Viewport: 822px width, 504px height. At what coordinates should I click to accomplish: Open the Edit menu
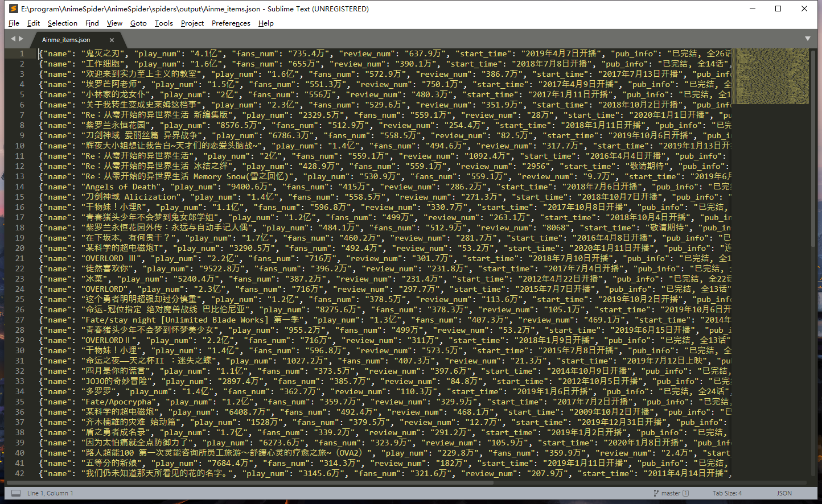coord(34,23)
